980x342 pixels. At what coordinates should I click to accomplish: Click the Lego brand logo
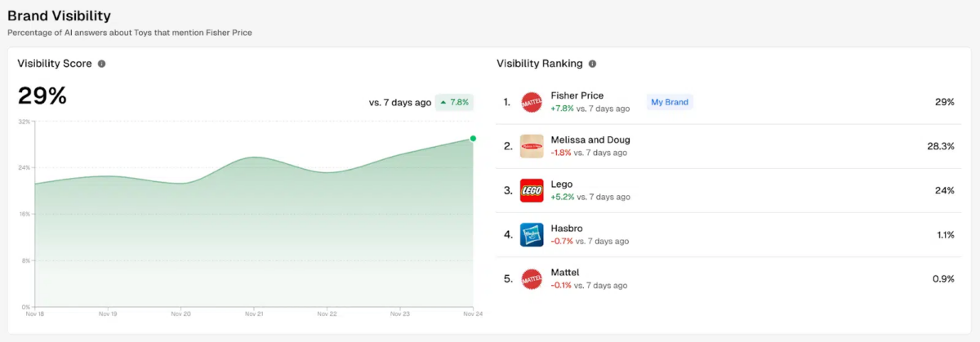click(x=532, y=190)
